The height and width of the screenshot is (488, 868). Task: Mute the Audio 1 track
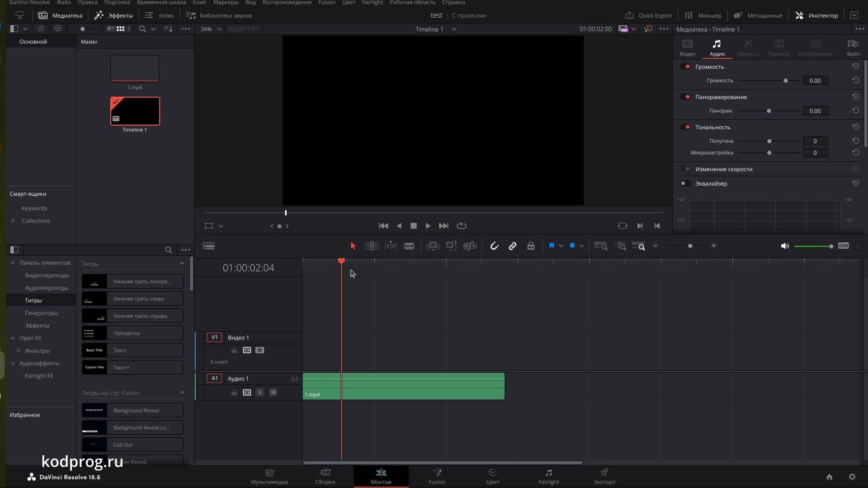click(x=273, y=392)
